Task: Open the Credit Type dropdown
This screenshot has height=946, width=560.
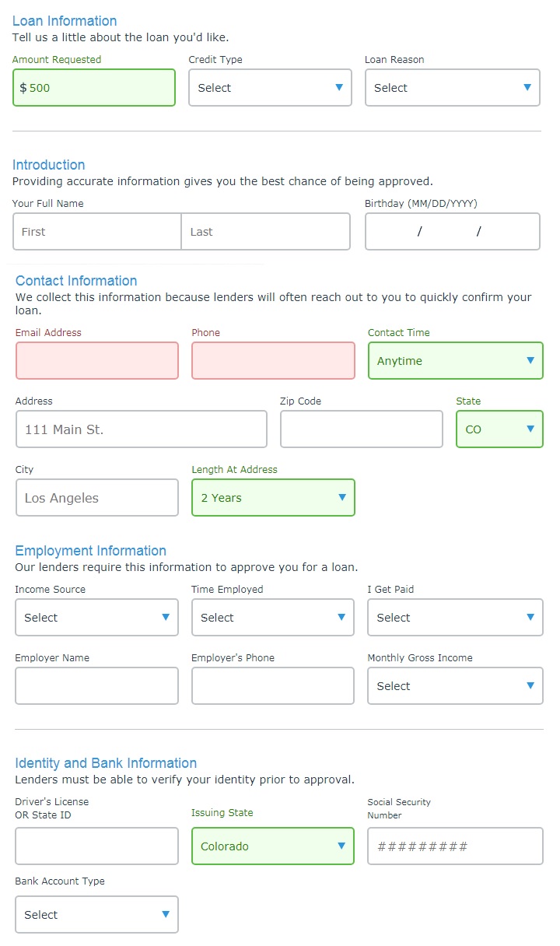Action: [270, 88]
